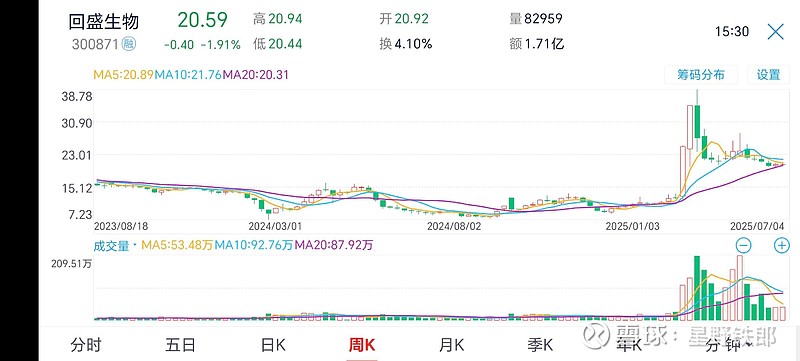This screenshot has width=800, height=361.
Task: Tap the 融 margin-trading badge beside 300871
Action: pos(129,44)
